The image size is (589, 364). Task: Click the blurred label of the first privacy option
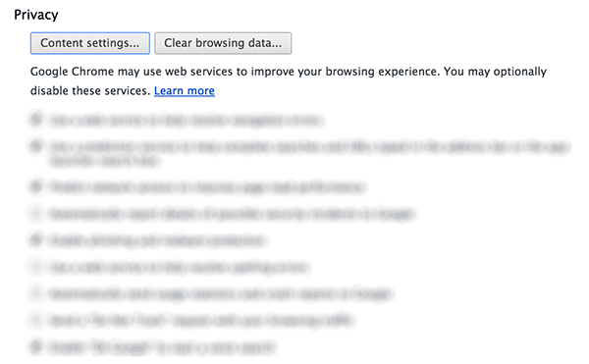(186, 121)
